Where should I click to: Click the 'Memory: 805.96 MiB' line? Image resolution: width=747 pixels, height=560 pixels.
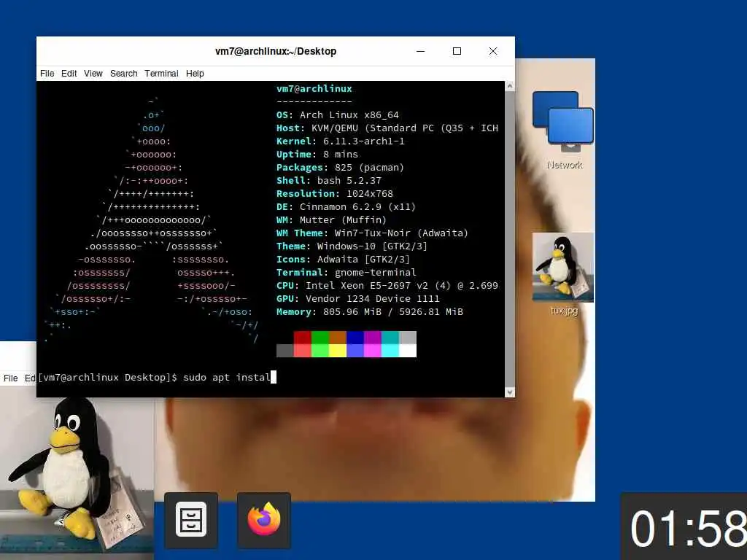pyautogui.click(x=370, y=312)
